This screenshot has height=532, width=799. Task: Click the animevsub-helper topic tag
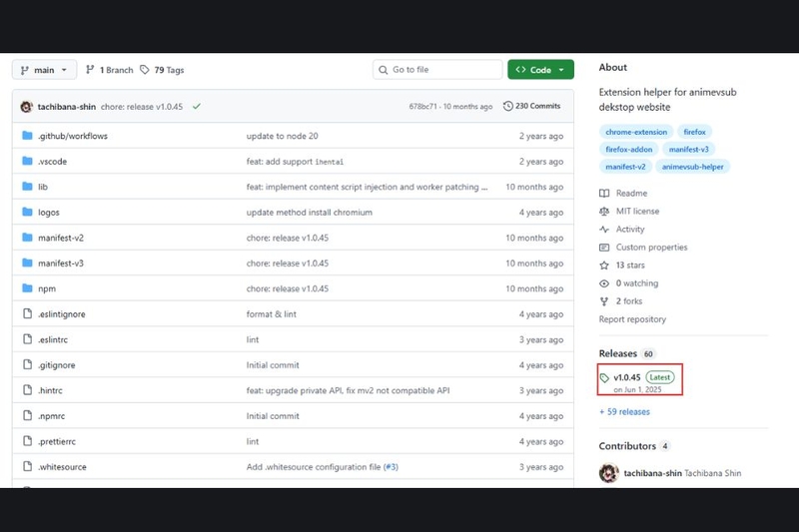pyautogui.click(x=692, y=167)
